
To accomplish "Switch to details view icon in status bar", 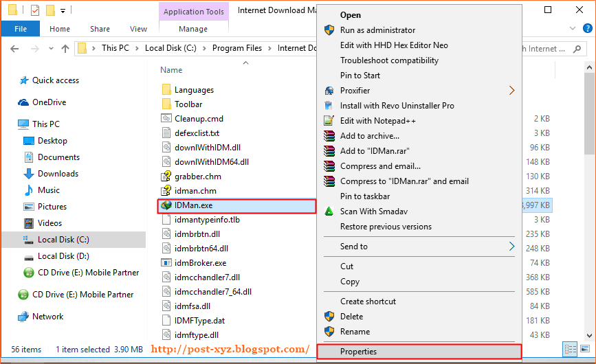I will pyautogui.click(x=570, y=349).
